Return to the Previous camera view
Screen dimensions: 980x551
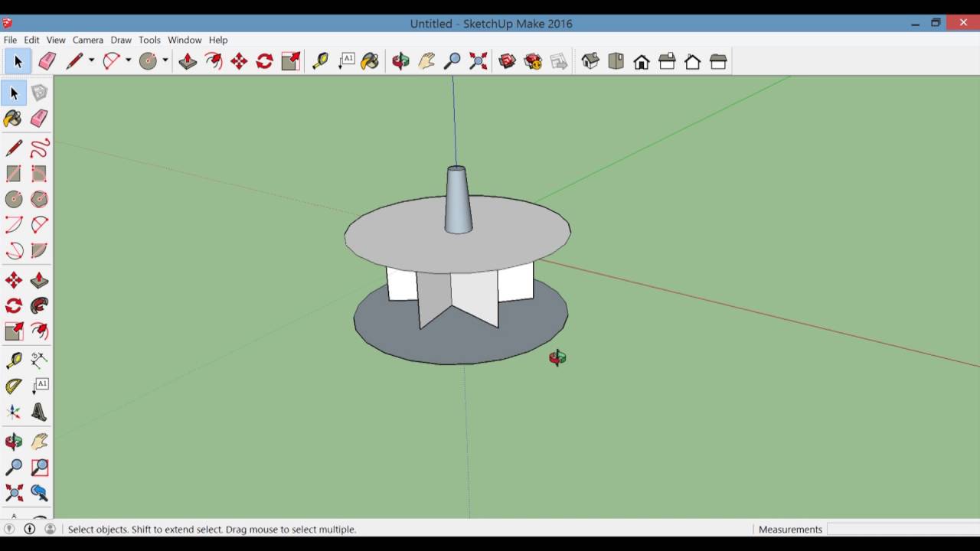[x=39, y=493]
